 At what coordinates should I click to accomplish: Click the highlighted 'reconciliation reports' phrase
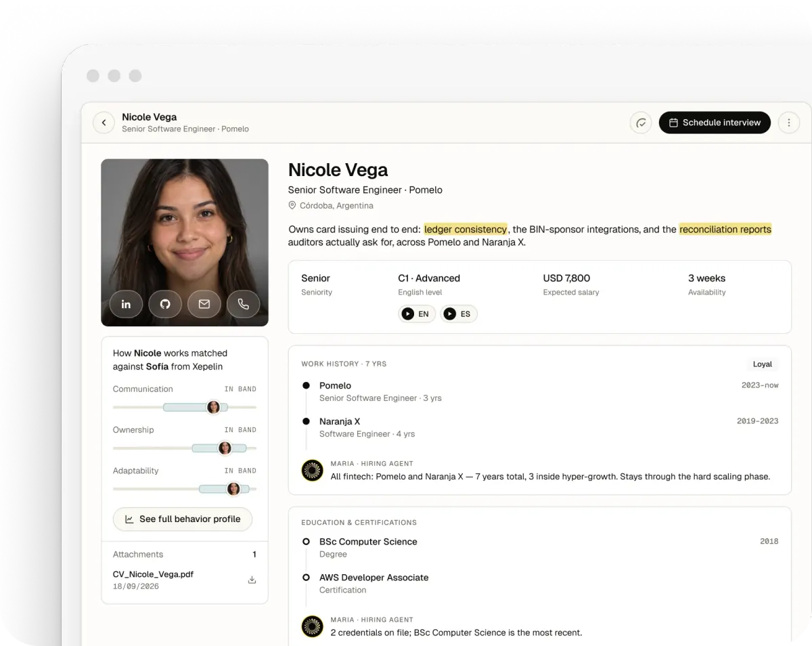click(725, 229)
